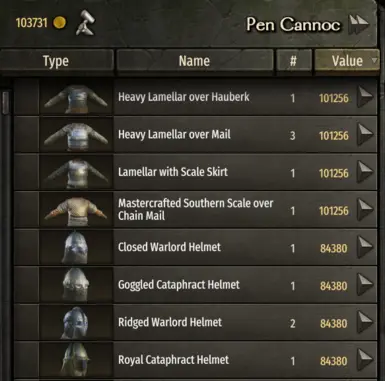Sort inventory by Name column
Screen dimensions: 385x381
pos(194,61)
